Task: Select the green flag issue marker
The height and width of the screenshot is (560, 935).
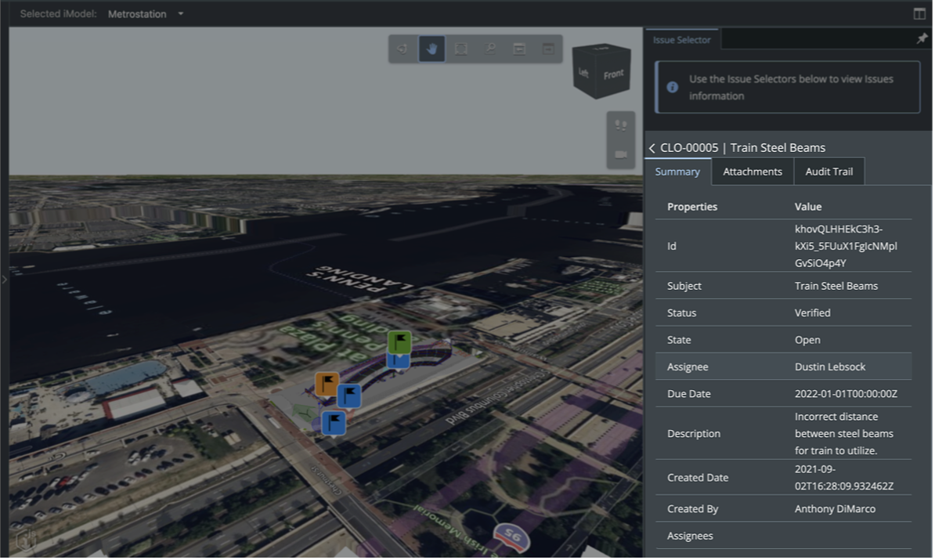Action: coord(399,341)
